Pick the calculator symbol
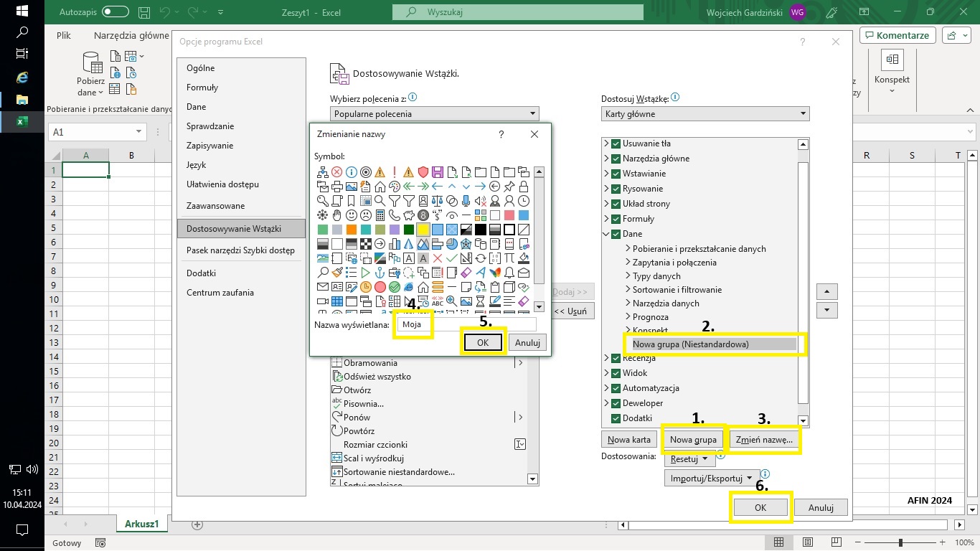The image size is (980, 551). coord(380,215)
